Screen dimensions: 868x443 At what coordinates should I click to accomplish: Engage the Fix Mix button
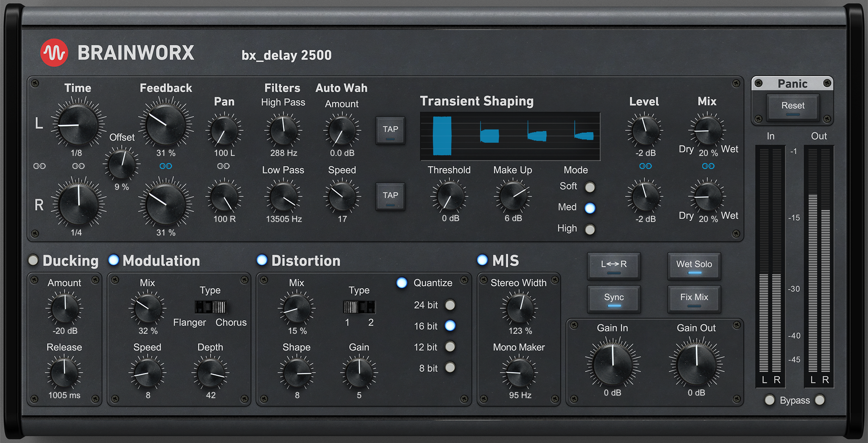[694, 298]
